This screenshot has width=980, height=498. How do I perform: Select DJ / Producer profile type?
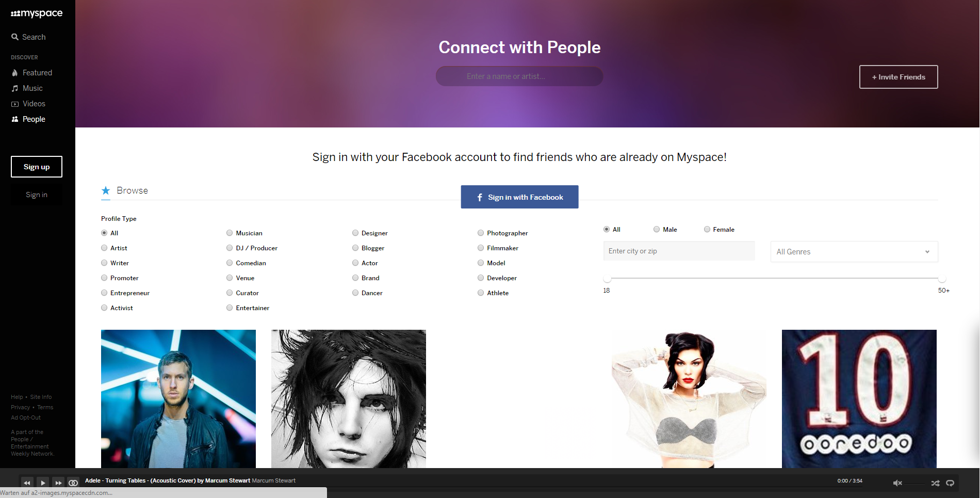(230, 248)
